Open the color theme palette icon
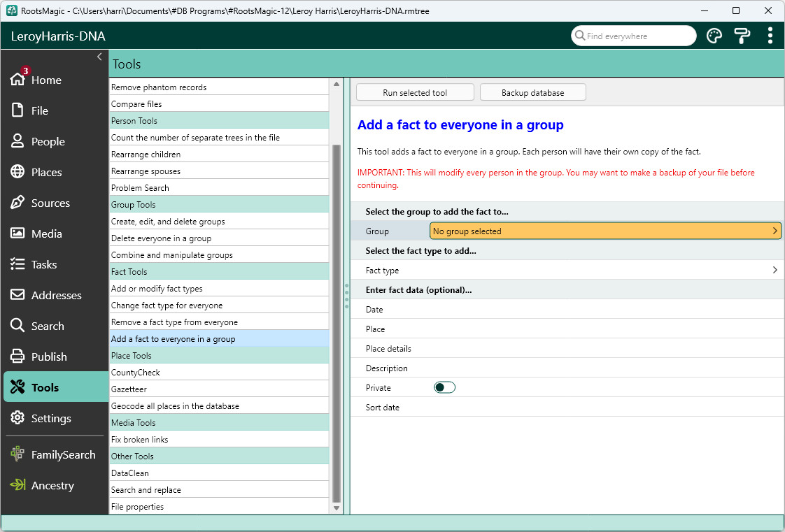This screenshot has height=532, width=785. (714, 36)
